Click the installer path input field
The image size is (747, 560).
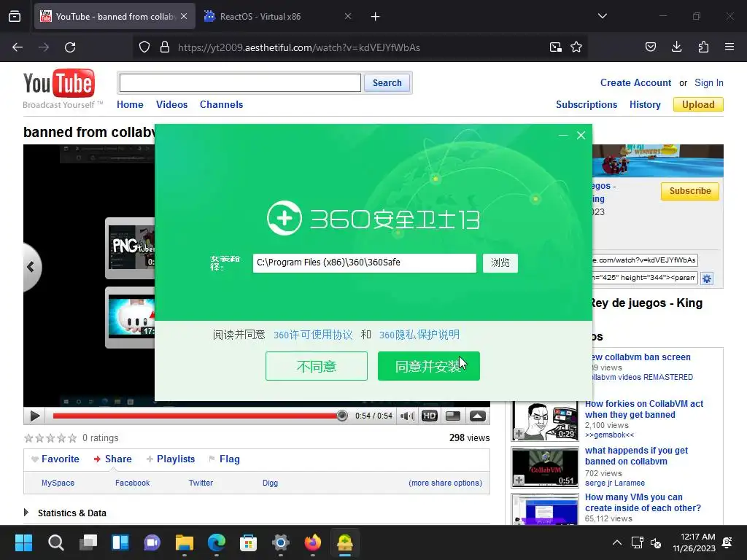pyautogui.click(x=365, y=262)
